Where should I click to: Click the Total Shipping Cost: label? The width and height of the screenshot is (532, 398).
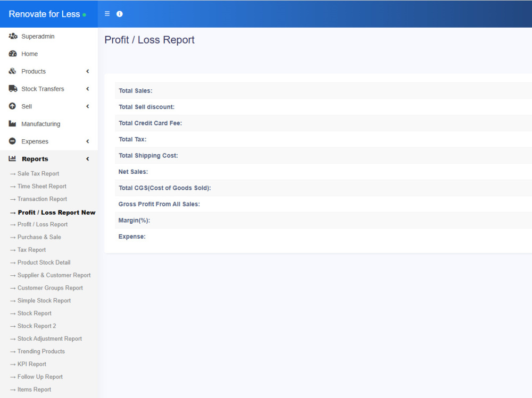[148, 156]
